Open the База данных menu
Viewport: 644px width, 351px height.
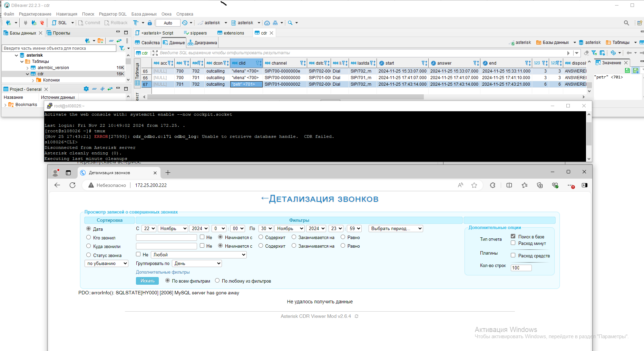[x=144, y=14]
